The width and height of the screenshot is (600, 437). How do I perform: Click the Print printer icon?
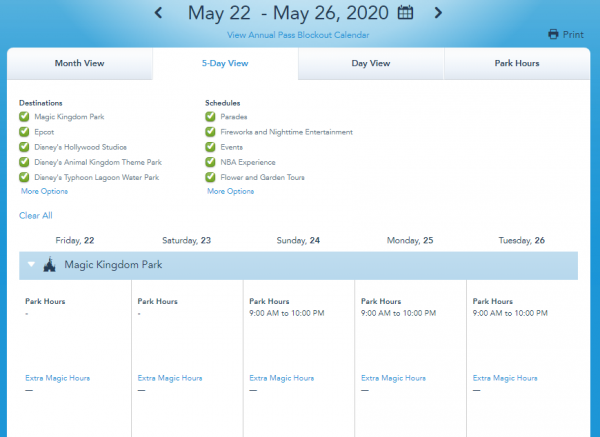[x=553, y=34]
